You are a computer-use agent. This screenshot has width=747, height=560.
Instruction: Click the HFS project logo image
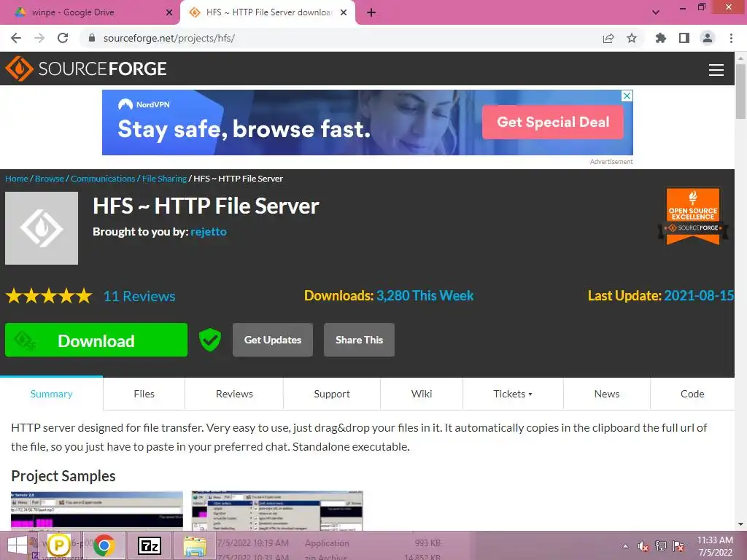coord(42,228)
